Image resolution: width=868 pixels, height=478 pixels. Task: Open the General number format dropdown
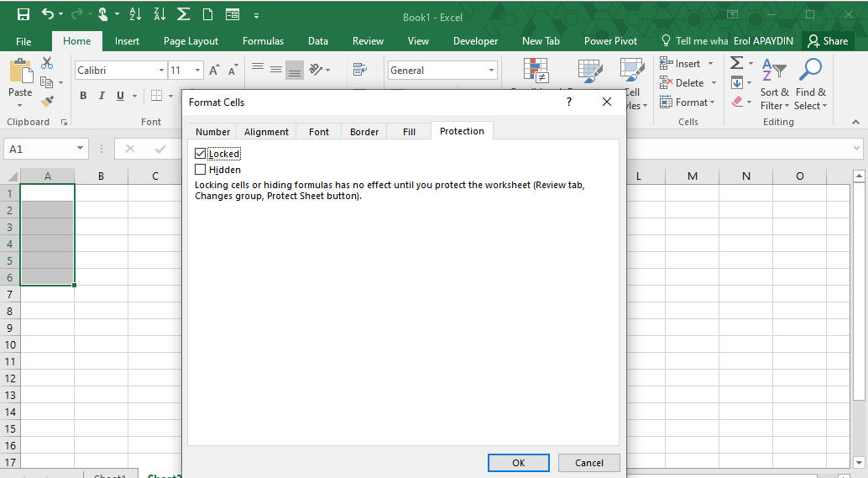tap(491, 71)
